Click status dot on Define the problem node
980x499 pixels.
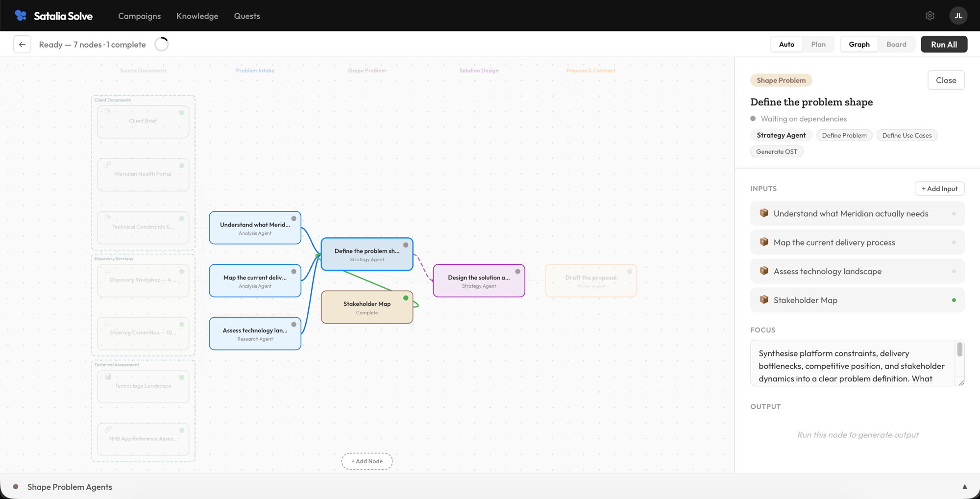(406, 245)
